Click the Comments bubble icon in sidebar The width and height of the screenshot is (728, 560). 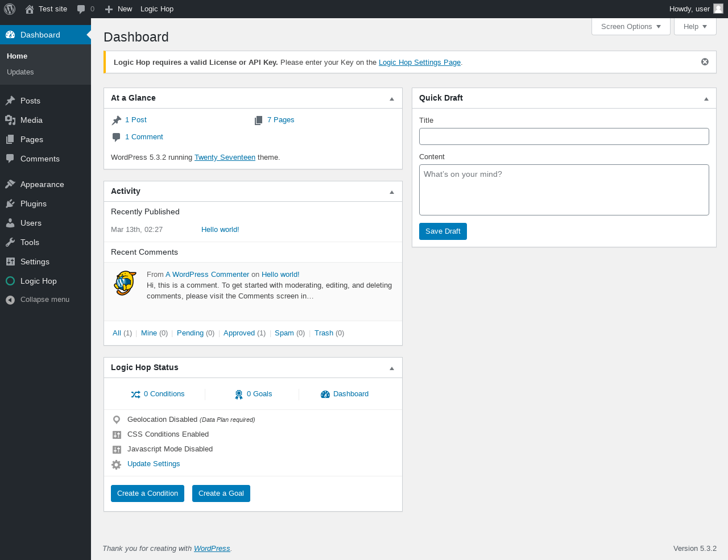point(10,159)
